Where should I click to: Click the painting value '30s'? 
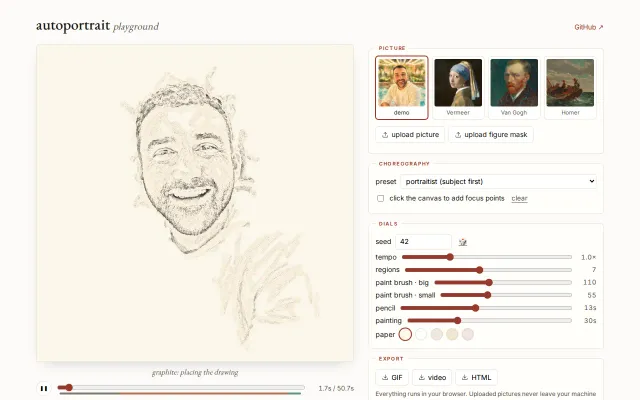[590, 321]
